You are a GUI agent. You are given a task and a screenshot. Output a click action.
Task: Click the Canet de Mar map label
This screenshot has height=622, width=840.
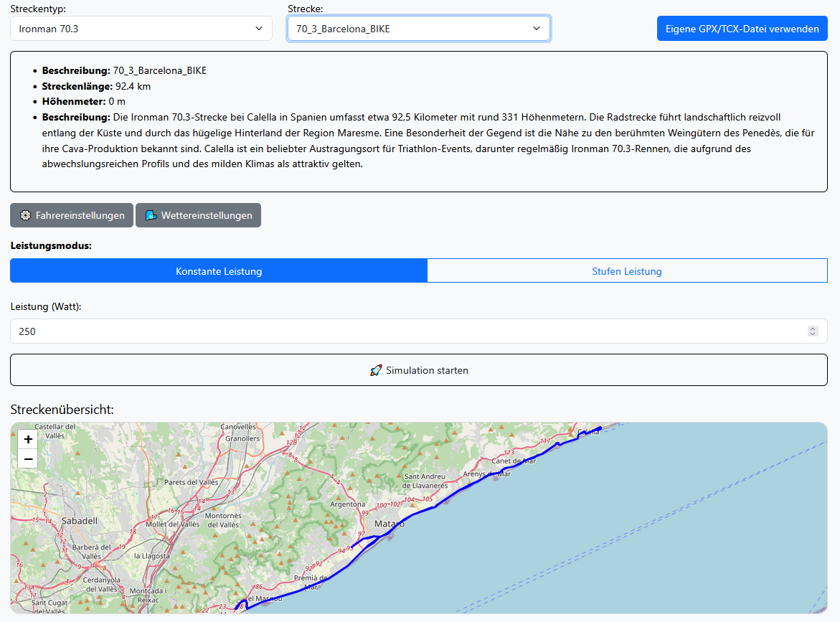[x=514, y=461]
